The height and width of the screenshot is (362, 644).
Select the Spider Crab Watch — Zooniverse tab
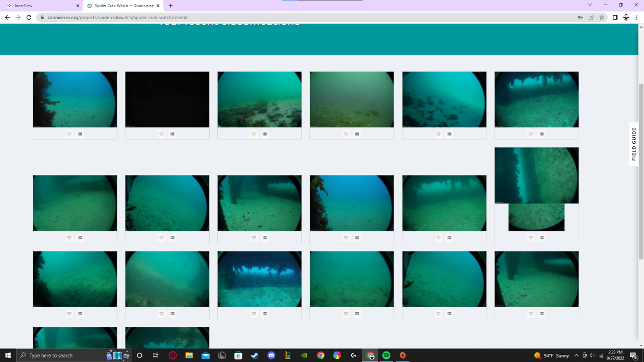coord(123,6)
